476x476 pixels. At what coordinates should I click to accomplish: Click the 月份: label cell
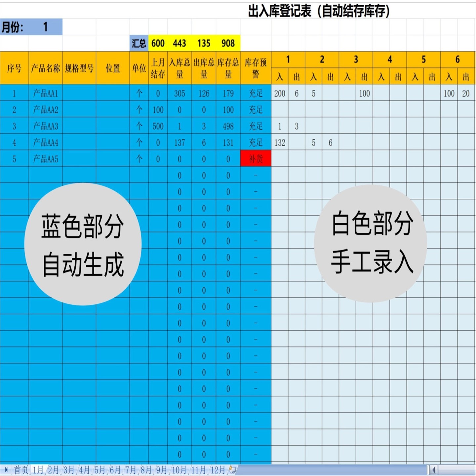[15, 27]
